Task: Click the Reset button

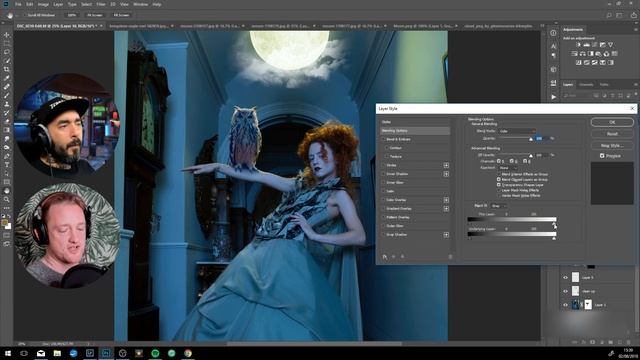Action: click(x=612, y=133)
